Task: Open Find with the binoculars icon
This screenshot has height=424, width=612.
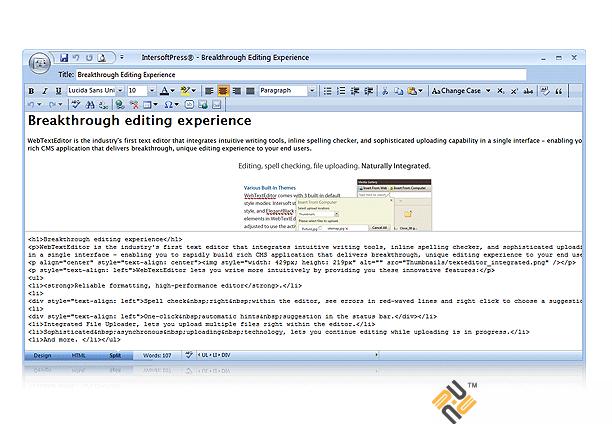Action: coord(90,105)
